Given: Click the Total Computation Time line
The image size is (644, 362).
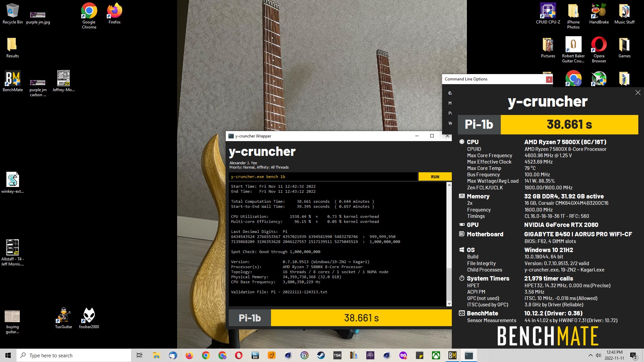Looking at the screenshot, I should point(302,201).
